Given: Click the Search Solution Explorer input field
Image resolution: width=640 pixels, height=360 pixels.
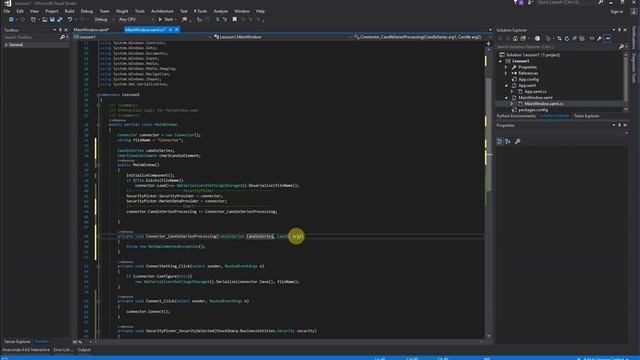Looking at the screenshot, I should pos(557,47).
